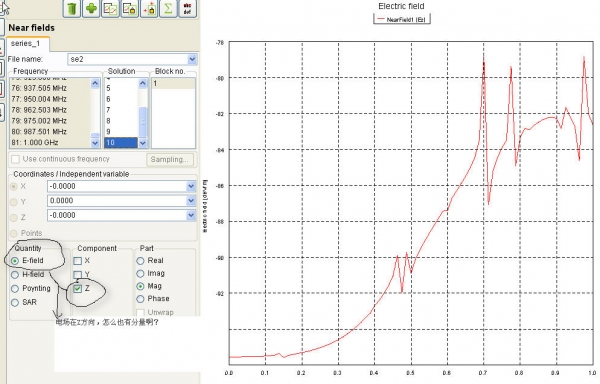Uncheck the Z component checkbox
This screenshot has width=600, height=384.
click(x=78, y=288)
